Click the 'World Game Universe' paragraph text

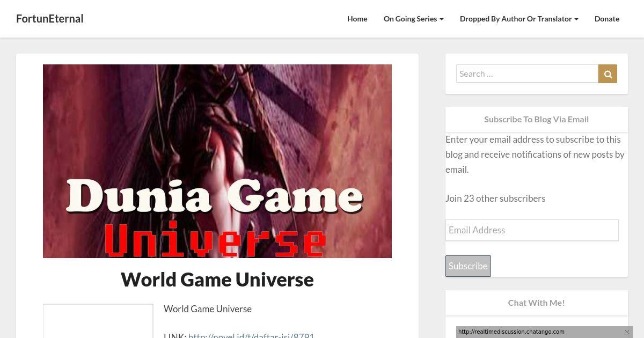208,309
